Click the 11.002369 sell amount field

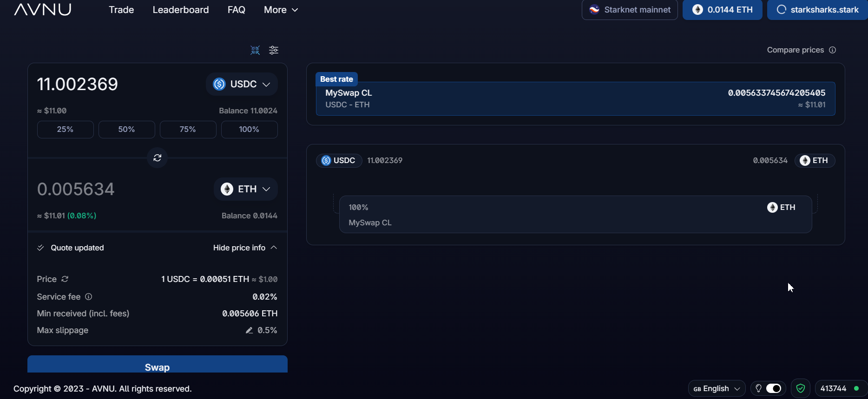(x=78, y=84)
